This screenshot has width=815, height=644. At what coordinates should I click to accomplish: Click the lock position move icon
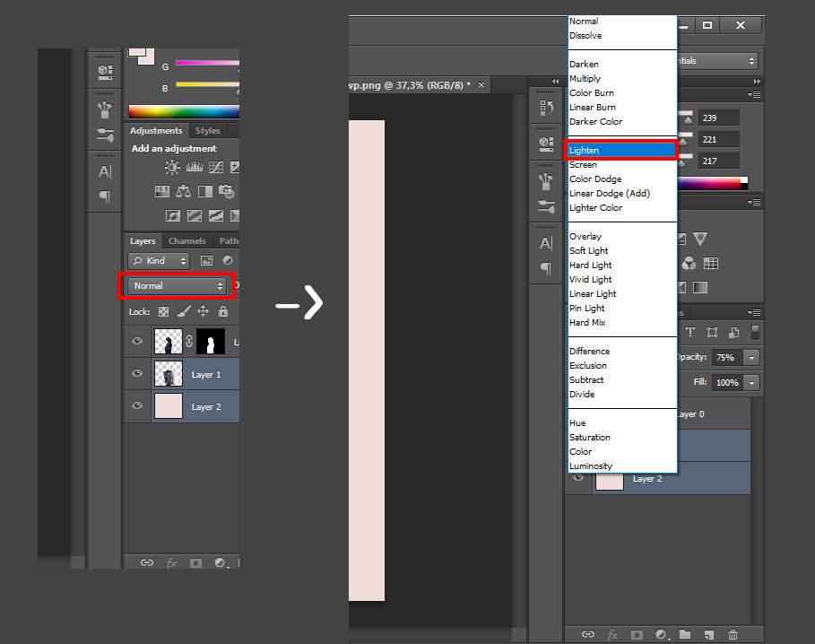click(204, 312)
